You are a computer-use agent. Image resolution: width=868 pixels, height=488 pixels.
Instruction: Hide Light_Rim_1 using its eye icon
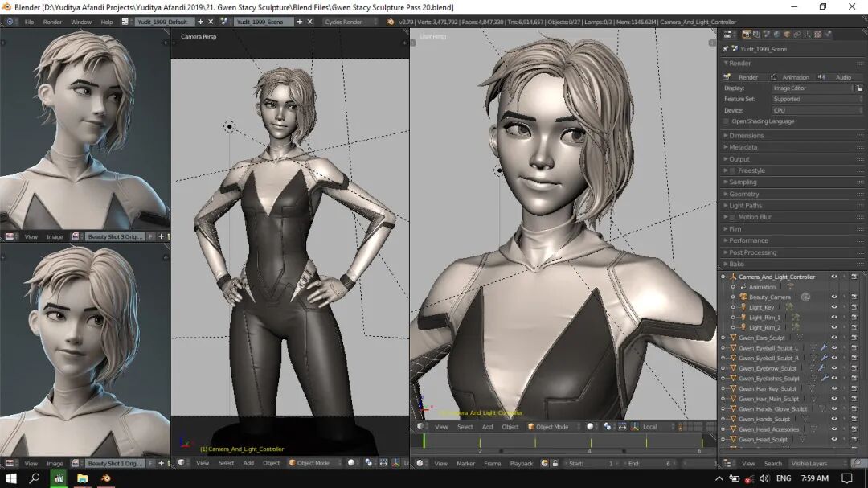(834, 318)
